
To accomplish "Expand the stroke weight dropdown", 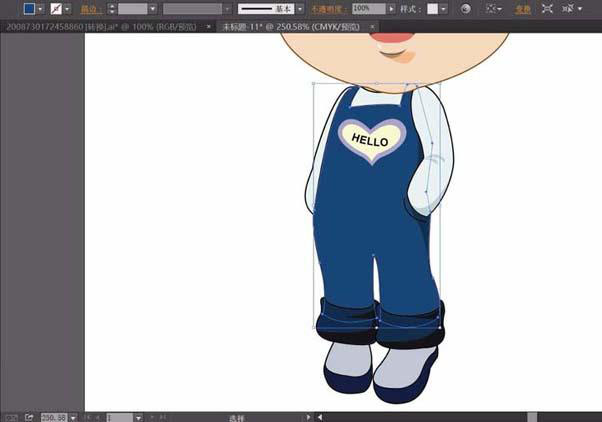I will (x=153, y=9).
